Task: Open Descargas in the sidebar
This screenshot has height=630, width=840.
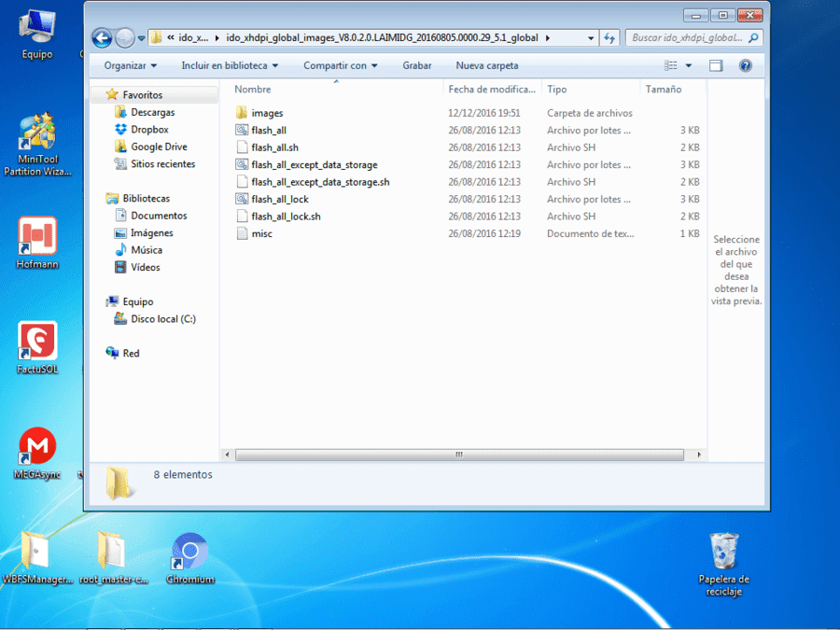Action: tap(153, 113)
